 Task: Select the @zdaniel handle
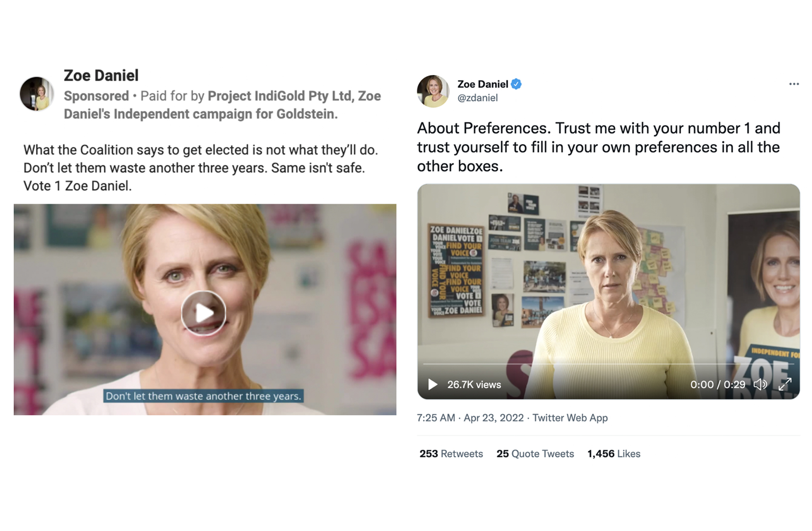point(477,98)
